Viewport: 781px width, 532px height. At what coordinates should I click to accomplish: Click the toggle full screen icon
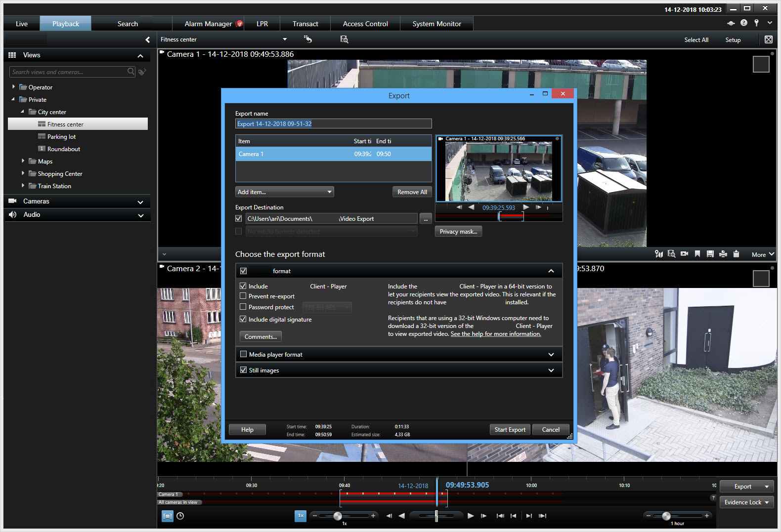click(x=769, y=40)
